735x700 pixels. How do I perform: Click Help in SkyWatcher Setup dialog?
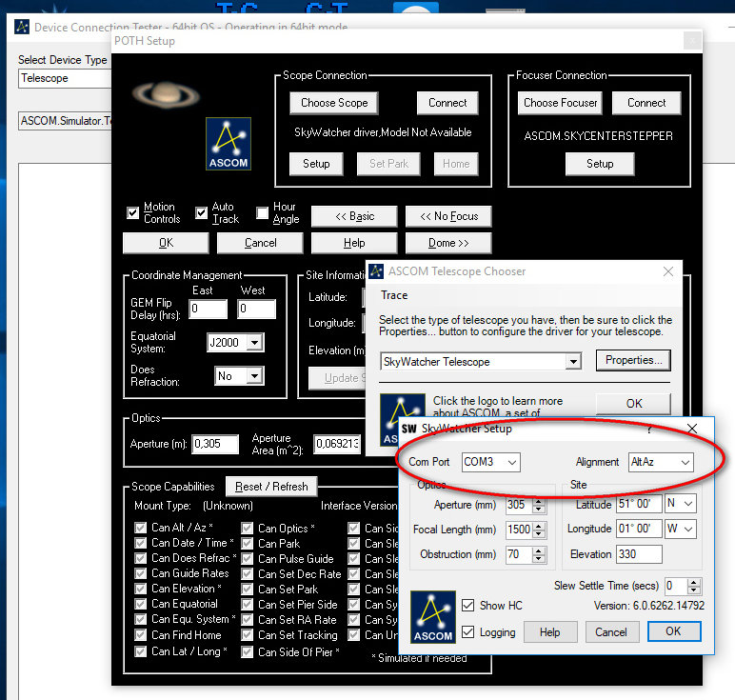point(550,632)
